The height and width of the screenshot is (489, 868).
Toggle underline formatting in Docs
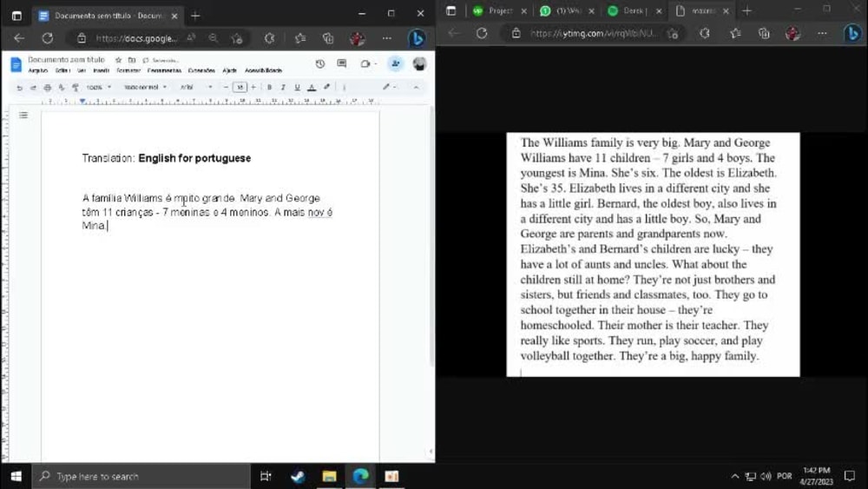297,88
